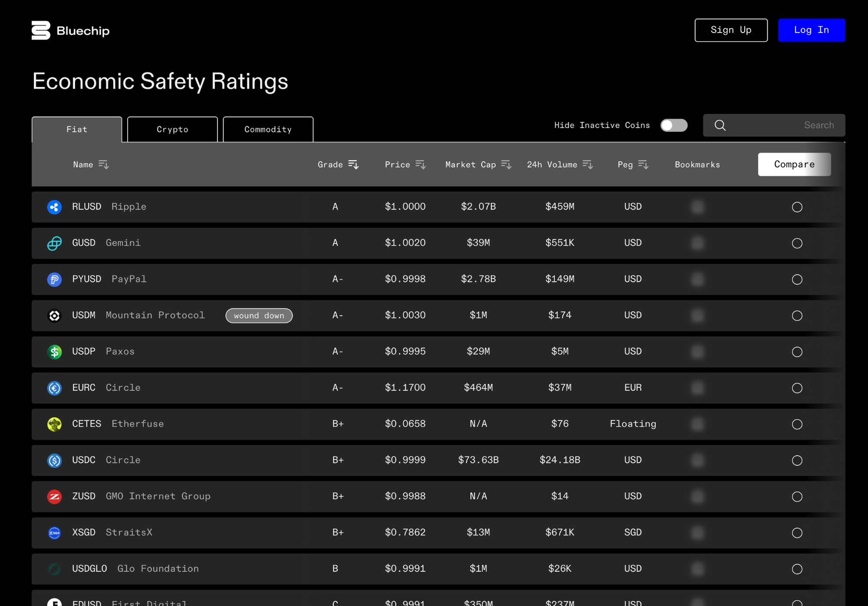Click the $73.63B market cap value
868x606 pixels.
[x=478, y=460]
